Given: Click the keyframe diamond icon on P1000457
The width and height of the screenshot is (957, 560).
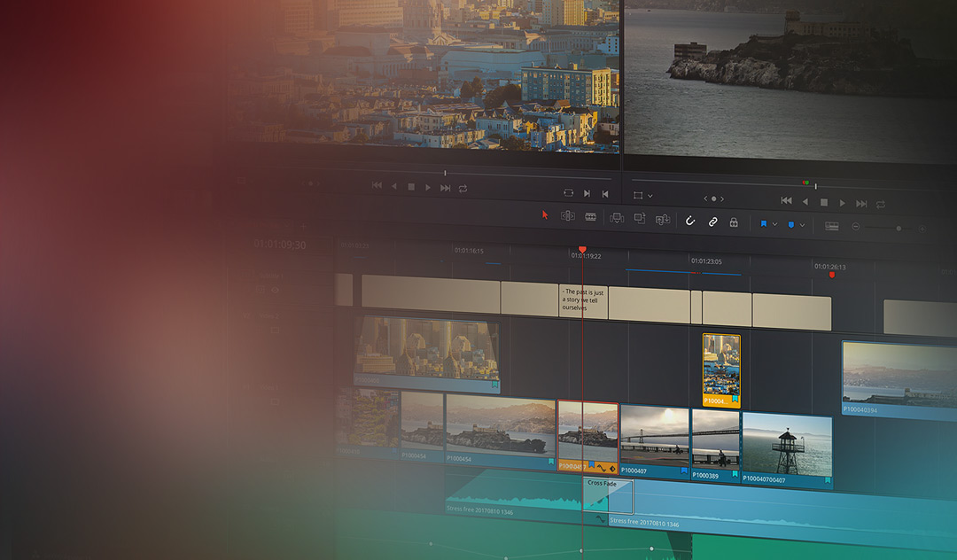Looking at the screenshot, I should [613, 469].
